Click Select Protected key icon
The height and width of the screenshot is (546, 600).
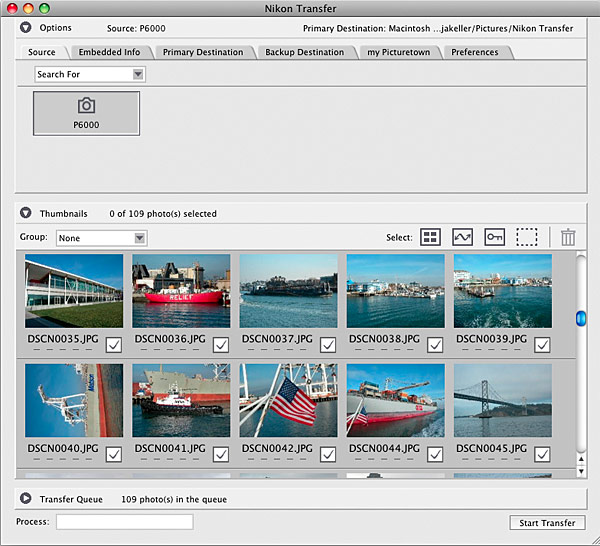[x=494, y=237]
